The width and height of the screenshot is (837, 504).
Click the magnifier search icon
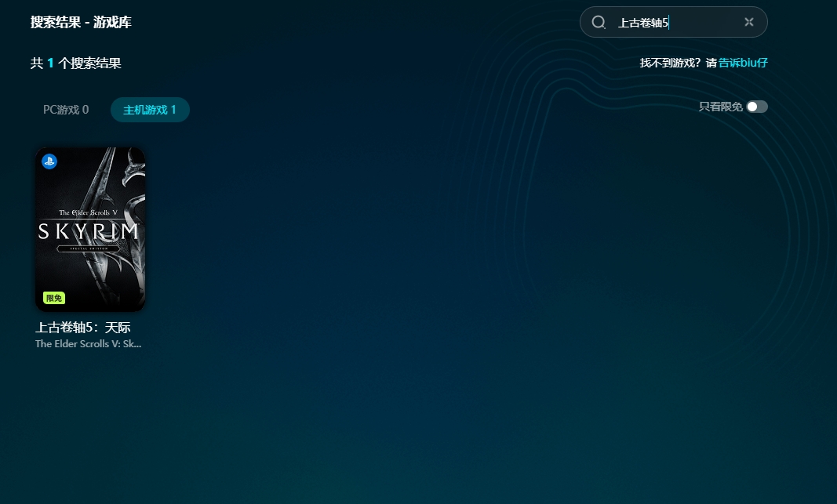pos(599,22)
